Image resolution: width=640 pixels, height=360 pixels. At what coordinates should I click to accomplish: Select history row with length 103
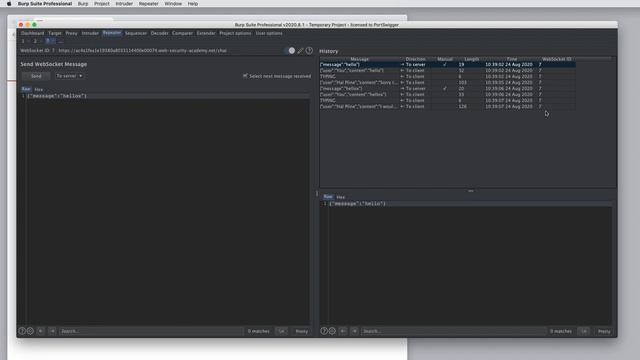tap(448, 82)
